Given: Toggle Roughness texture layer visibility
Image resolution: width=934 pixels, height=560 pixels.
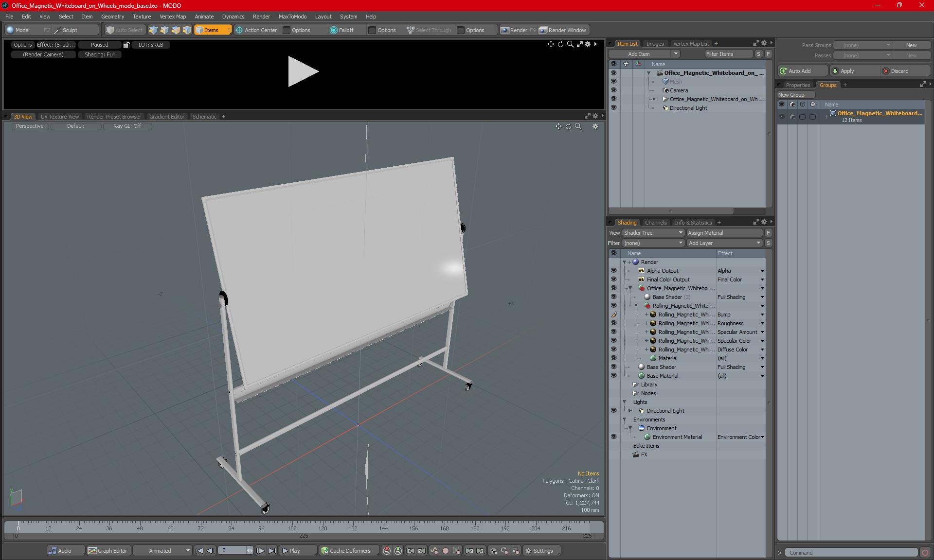Looking at the screenshot, I should click(613, 323).
